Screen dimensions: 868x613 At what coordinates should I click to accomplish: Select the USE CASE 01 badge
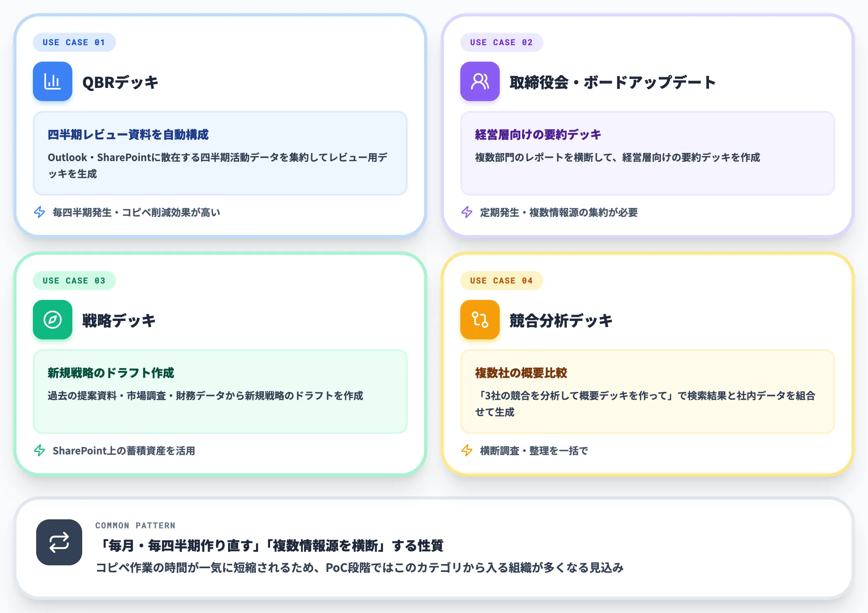click(x=74, y=42)
